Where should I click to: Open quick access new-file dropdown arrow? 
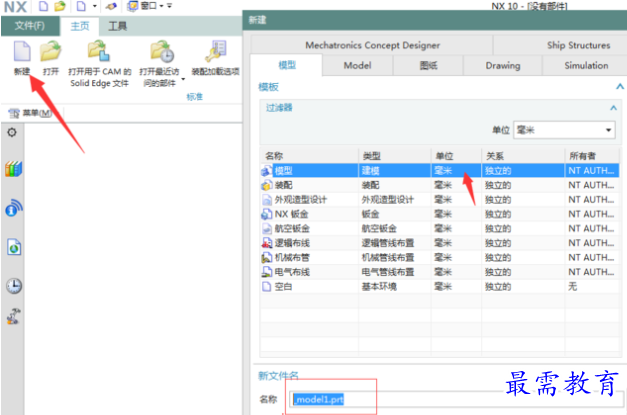coord(95,6)
